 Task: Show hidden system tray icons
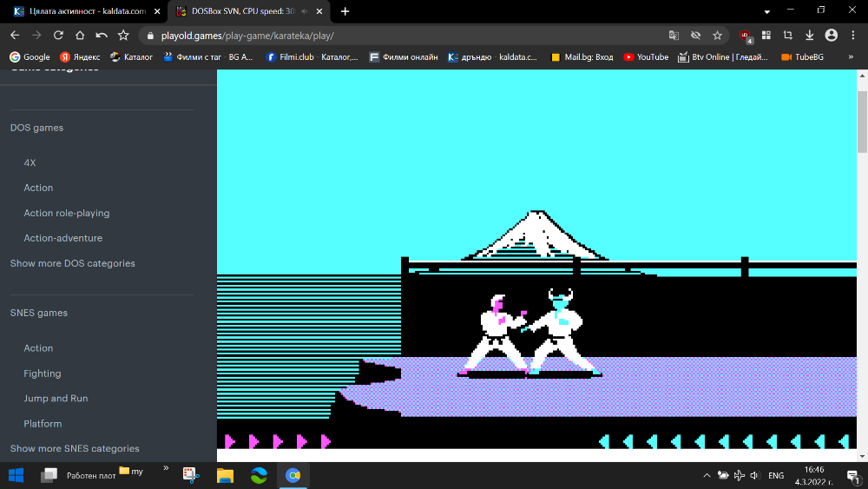coord(707,475)
